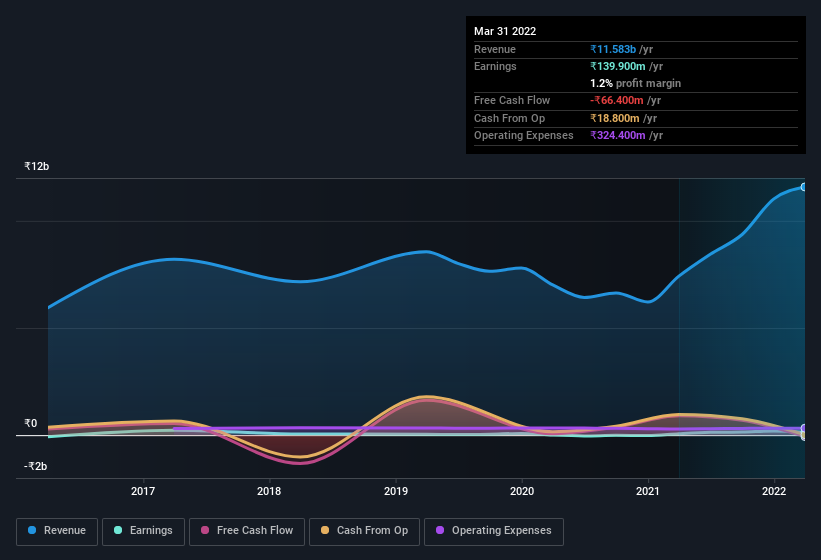Click the 2017 x-axis label
This screenshot has width=821, height=560.
(143, 491)
